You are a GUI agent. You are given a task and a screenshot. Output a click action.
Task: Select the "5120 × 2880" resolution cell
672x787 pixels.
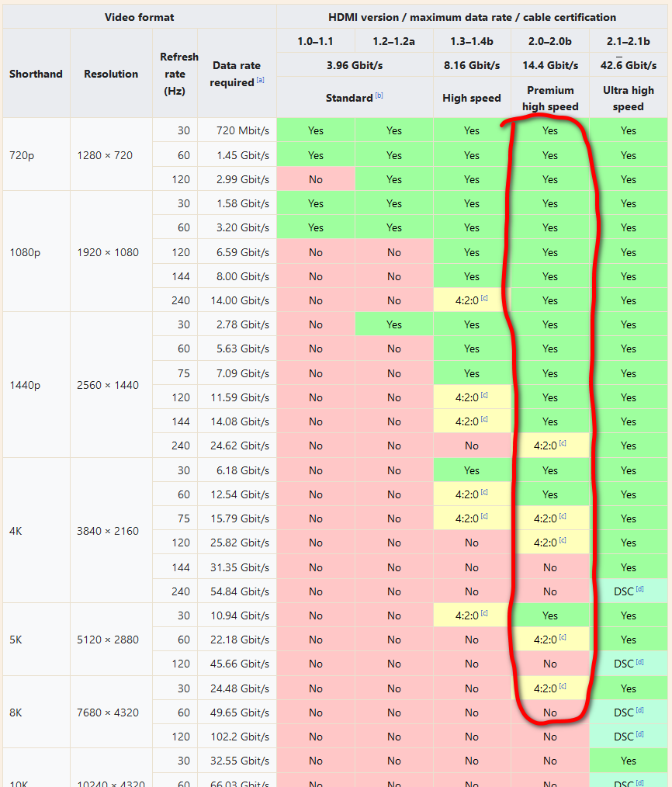111,640
